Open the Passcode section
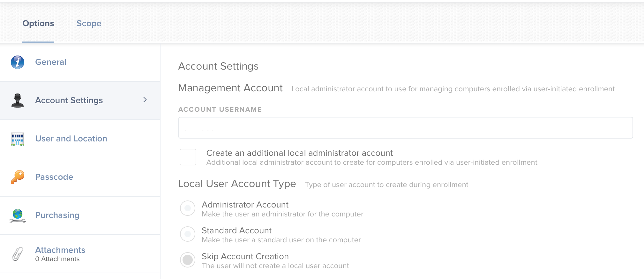644x279 pixels. coord(80,177)
